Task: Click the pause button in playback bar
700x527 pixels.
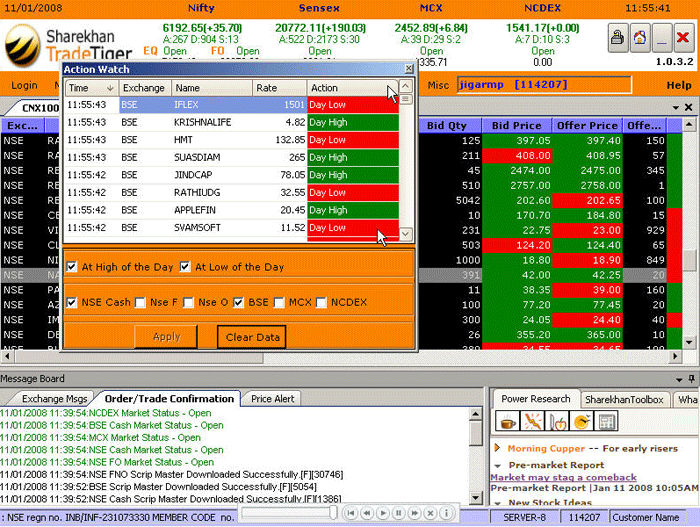Action: tap(399, 513)
